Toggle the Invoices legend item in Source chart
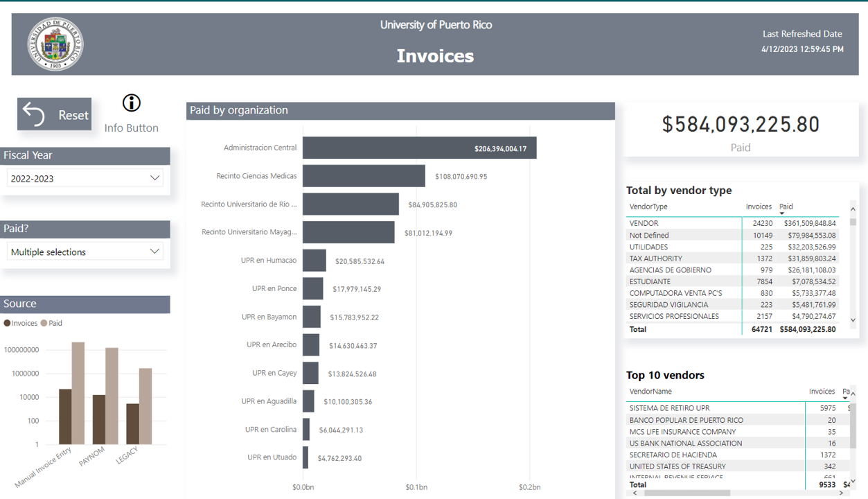 (x=21, y=323)
